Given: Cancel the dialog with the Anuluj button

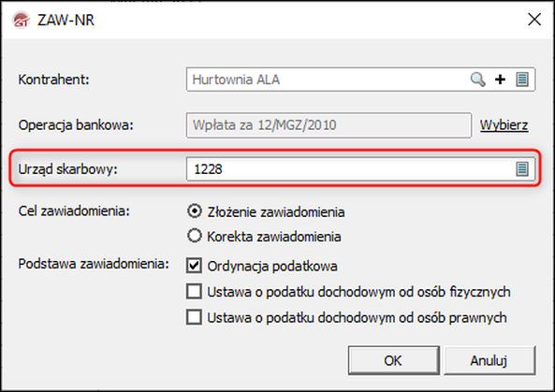Looking at the screenshot, I should pyautogui.click(x=489, y=360).
